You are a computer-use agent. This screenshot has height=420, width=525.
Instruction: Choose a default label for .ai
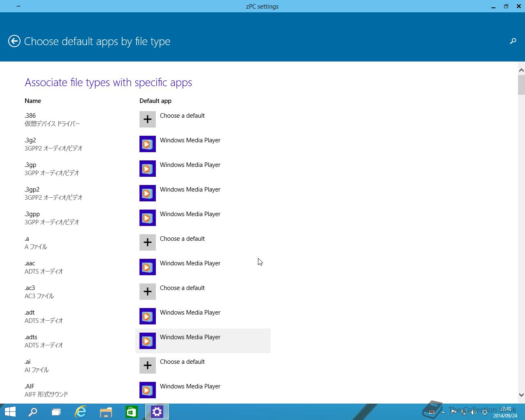(x=182, y=362)
